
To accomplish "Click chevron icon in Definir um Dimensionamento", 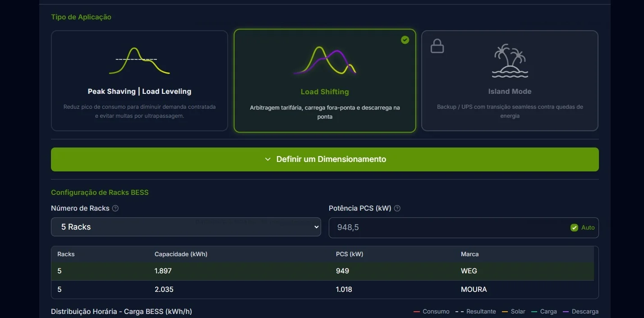I will point(268,159).
